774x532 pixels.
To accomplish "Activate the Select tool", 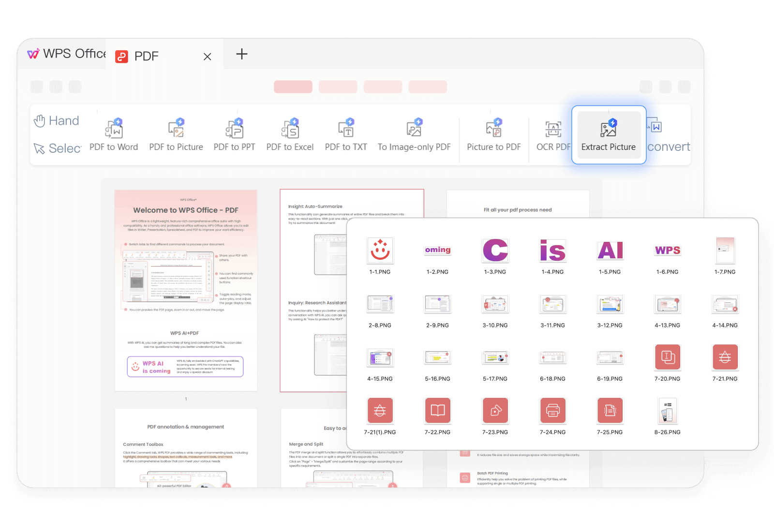I will [x=57, y=148].
